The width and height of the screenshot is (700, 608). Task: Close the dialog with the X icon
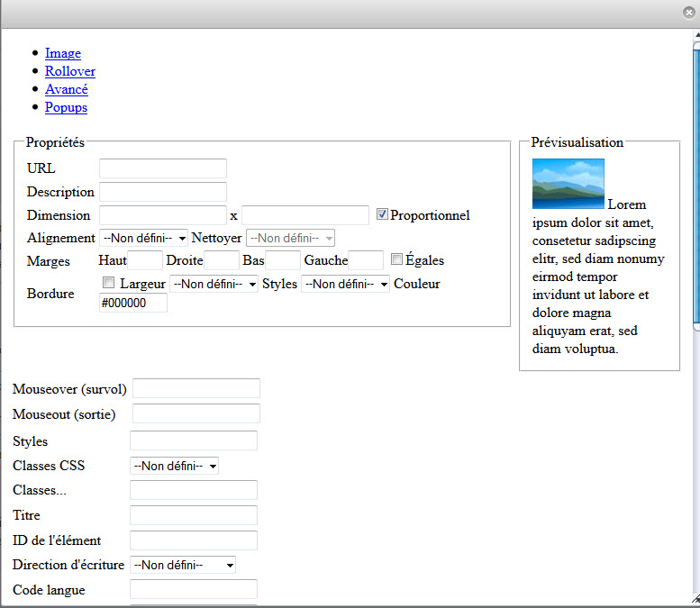(x=689, y=13)
